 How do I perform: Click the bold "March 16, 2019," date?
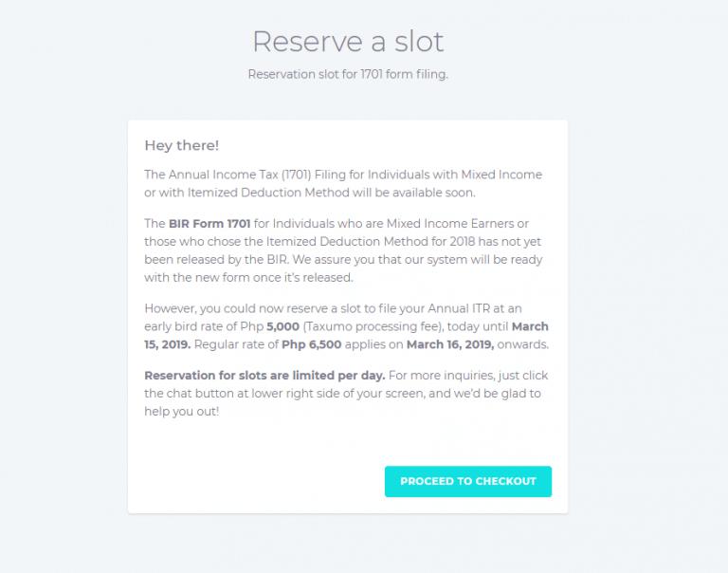pyautogui.click(x=450, y=344)
